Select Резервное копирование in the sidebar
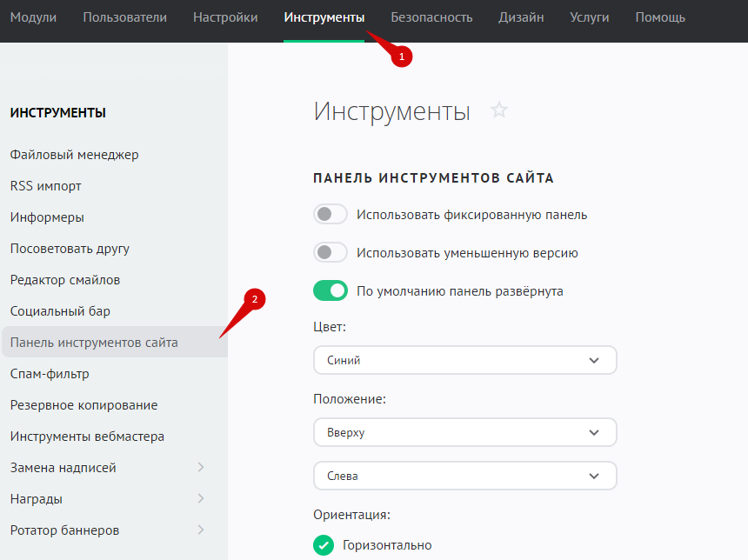Viewport: 748px width, 560px height. tap(83, 405)
